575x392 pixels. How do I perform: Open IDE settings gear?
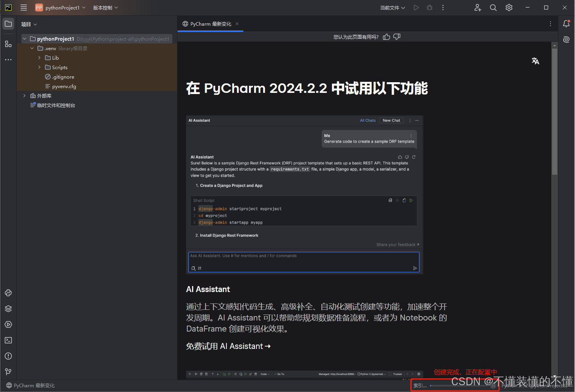pyautogui.click(x=509, y=8)
